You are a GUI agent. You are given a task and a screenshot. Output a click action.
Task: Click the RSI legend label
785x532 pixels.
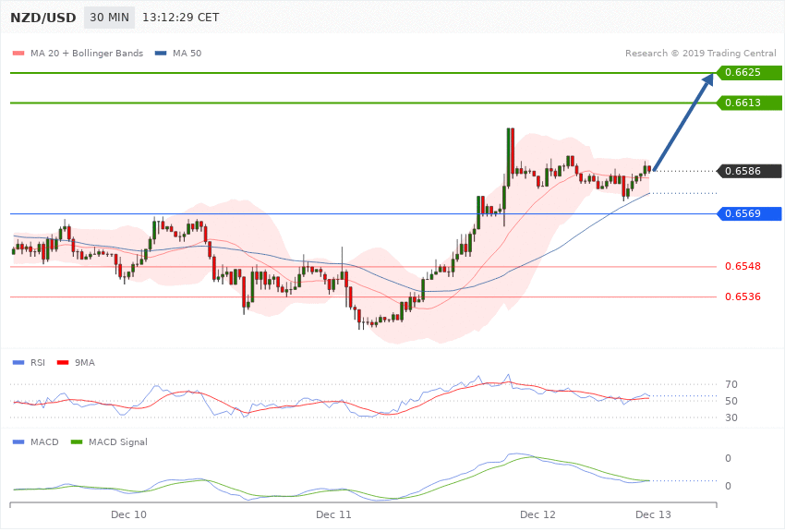pyautogui.click(x=38, y=362)
